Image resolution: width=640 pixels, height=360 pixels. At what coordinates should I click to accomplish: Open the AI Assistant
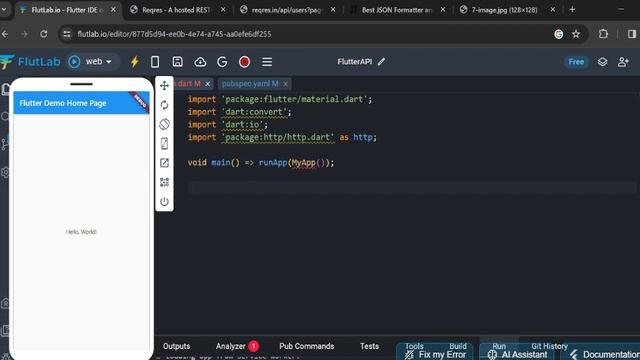click(x=517, y=354)
